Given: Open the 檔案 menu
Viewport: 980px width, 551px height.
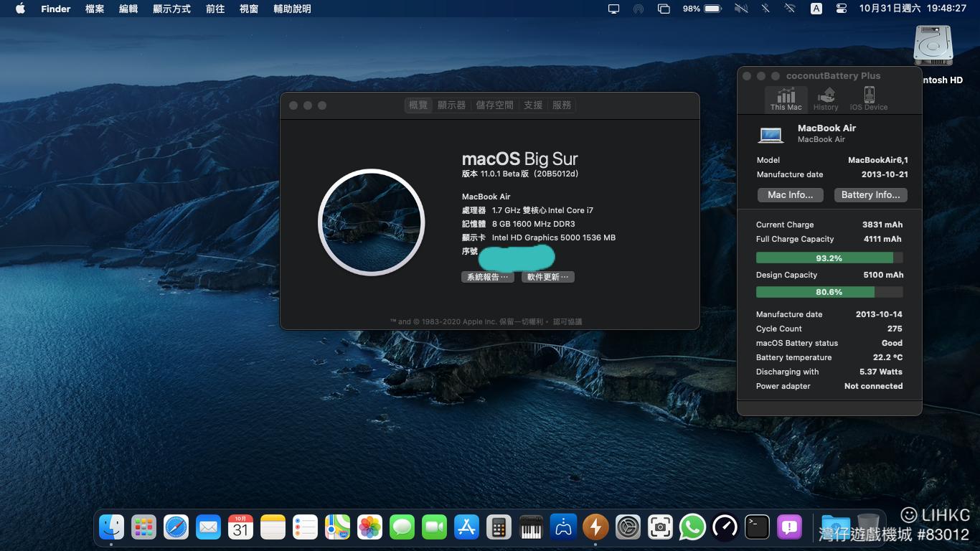Looking at the screenshot, I should click(95, 9).
